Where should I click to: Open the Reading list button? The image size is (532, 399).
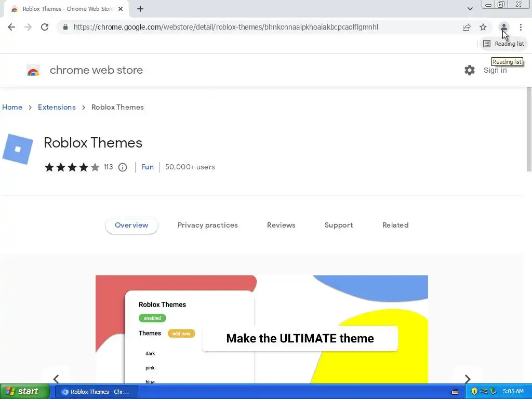click(x=504, y=44)
